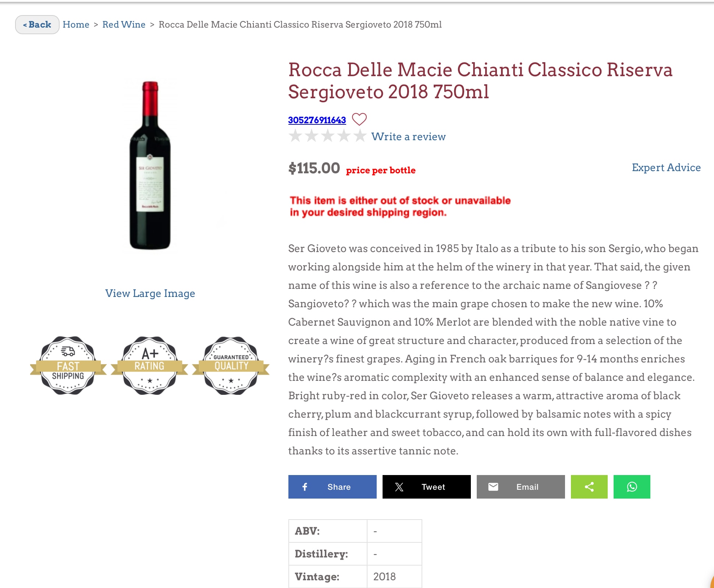
Task: Click the WhatsApp share icon
Action: click(x=632, y=486)
